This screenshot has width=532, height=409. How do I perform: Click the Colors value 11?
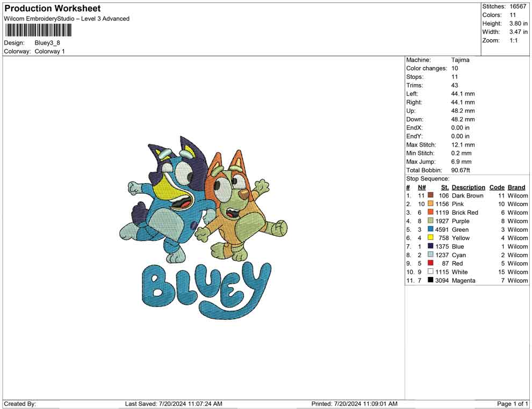pyautogui.click(x=513, y=15)
